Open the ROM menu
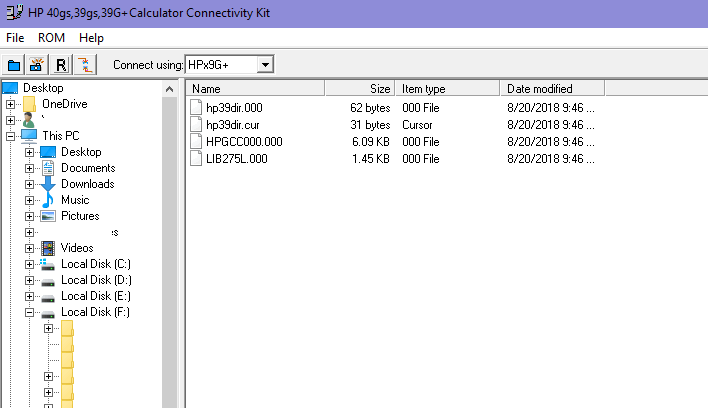Image resolution: width=708 pixels, height=408 pixels. tap(51, 38)
